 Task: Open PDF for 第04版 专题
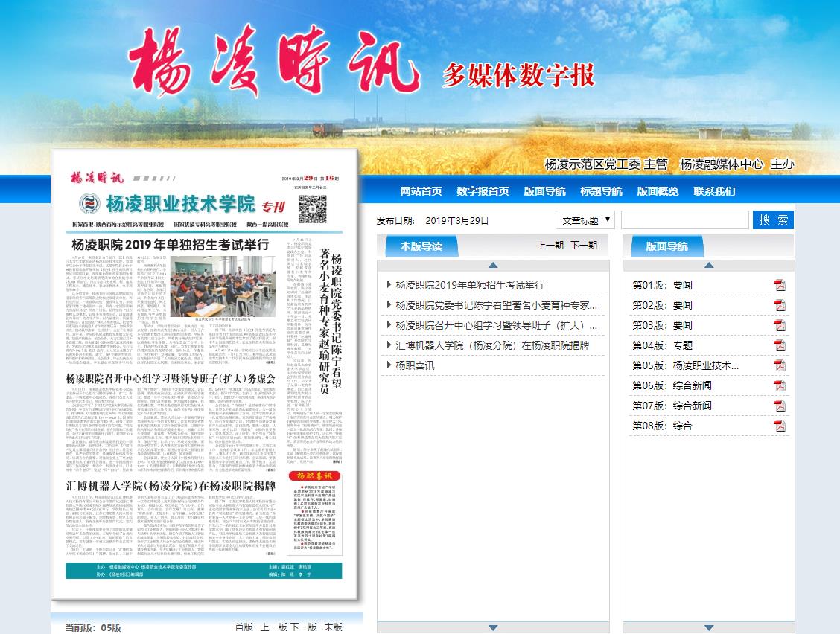tap(779, 345)
